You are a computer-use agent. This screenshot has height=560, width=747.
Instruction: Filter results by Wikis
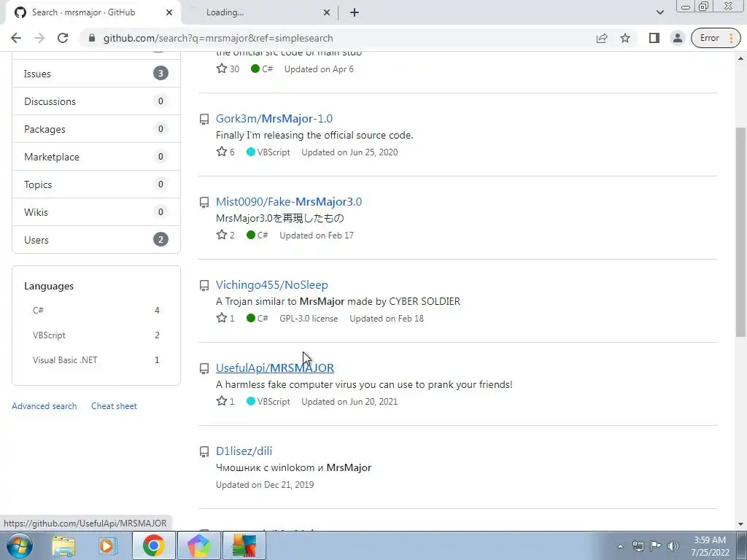(96, 212)
